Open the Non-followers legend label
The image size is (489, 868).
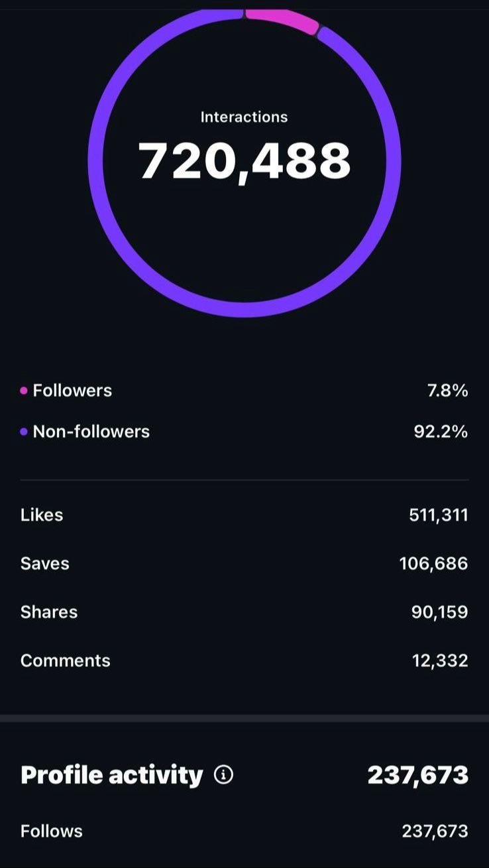click(x=91, y=432)
